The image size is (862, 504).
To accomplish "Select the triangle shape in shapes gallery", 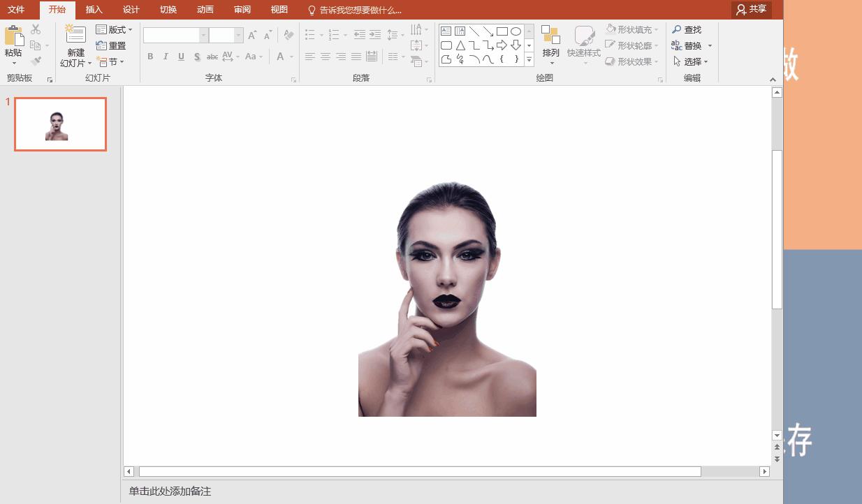I will coord(460,45).
